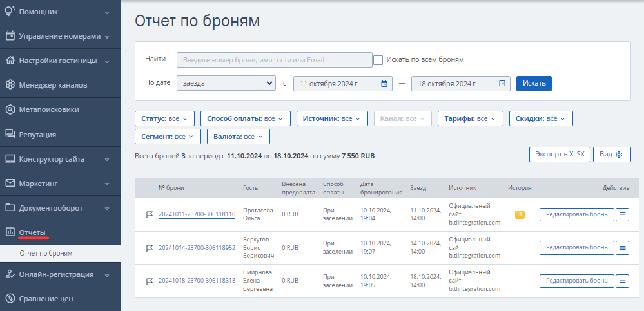Click the Искать search button
The height and width of the screenshot is (311, 644).
click(534, 84)
